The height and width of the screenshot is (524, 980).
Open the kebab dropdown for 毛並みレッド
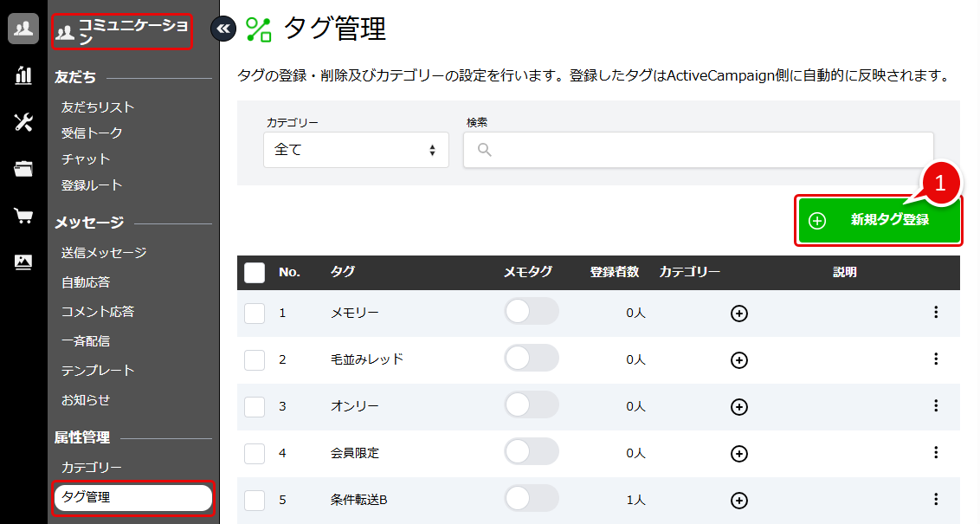[x=936, y=359]
